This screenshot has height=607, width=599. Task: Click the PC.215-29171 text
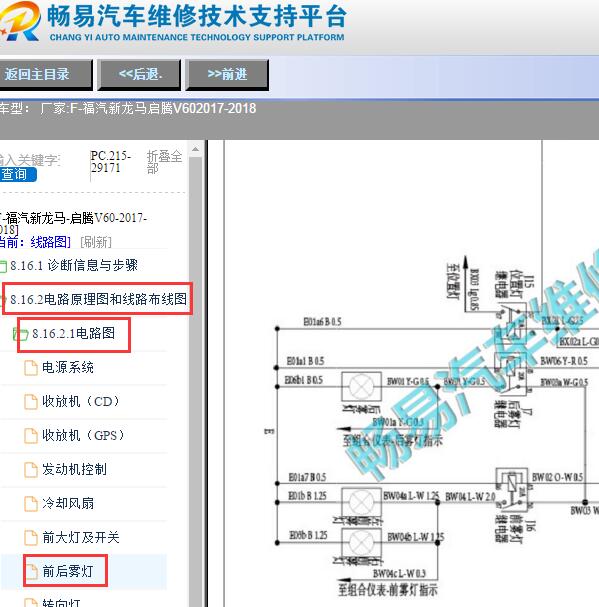[x=111, y=162]
